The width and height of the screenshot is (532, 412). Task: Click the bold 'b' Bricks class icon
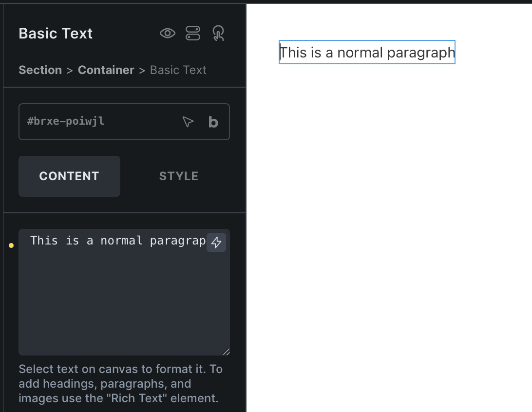pos(213,122)
